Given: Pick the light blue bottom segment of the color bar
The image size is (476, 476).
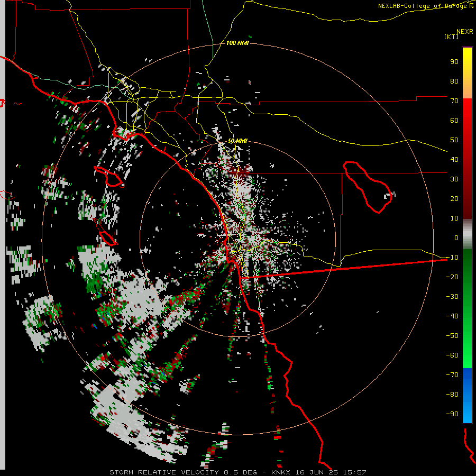Looking at the screenshot, I should click(x=467, y=413).
